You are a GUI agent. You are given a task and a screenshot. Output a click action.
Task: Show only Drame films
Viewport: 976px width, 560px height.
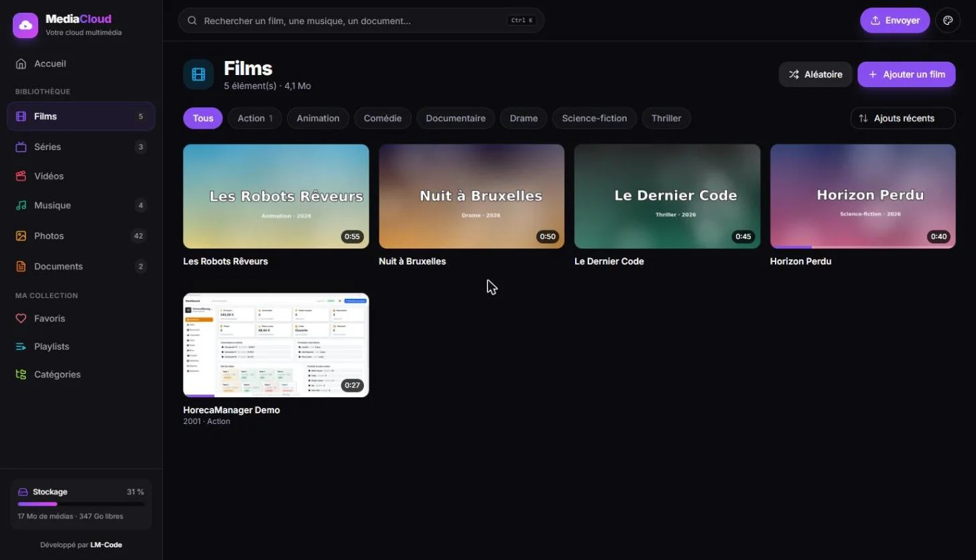tap(524, 119)
